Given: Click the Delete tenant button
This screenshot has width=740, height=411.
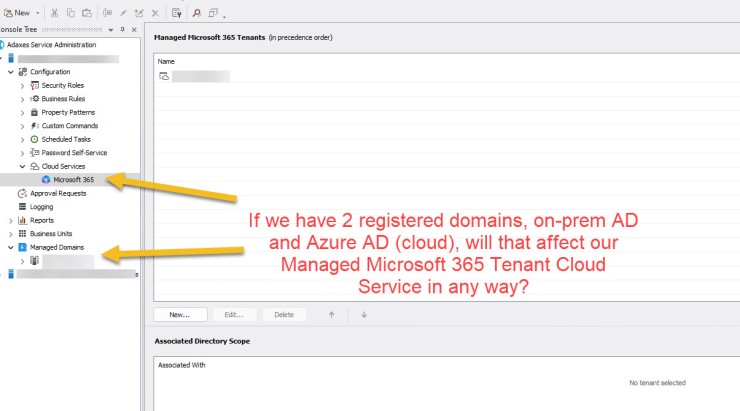Looking at the screenshot, I should coord(284,315).
